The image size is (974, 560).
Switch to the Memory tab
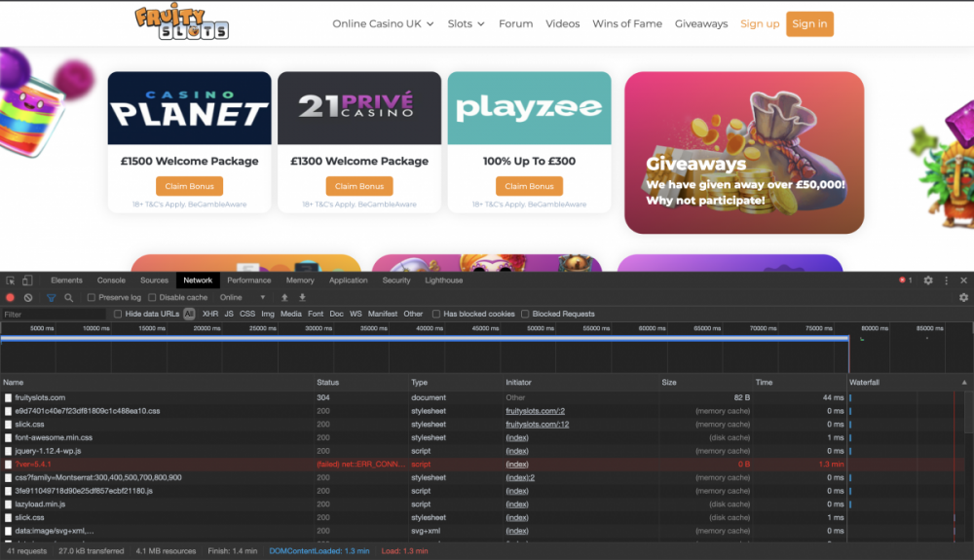[x=300, y=280]
